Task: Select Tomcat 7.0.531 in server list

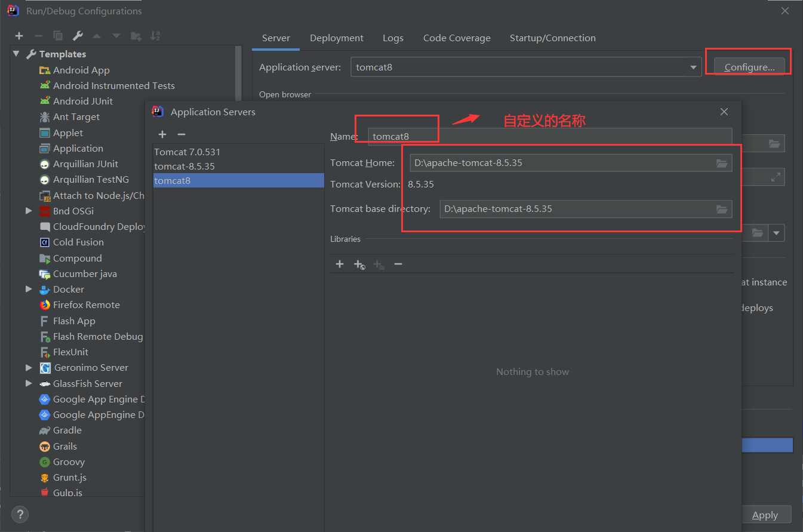Action: (x=239, y=152)
